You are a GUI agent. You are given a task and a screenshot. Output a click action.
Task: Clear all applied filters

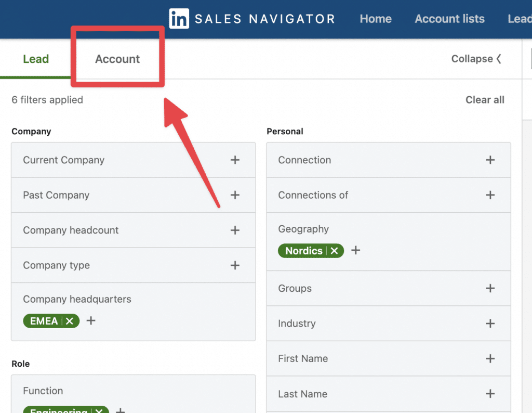point(485,99)
